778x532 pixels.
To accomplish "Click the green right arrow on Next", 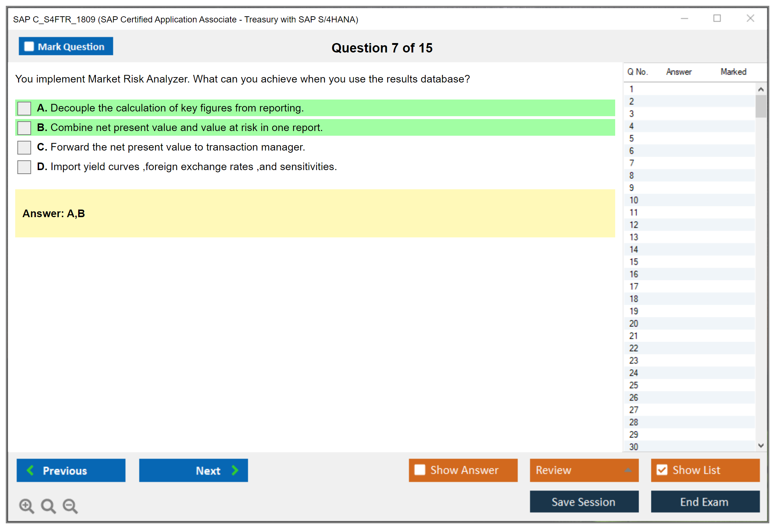I will click(235, 470).
